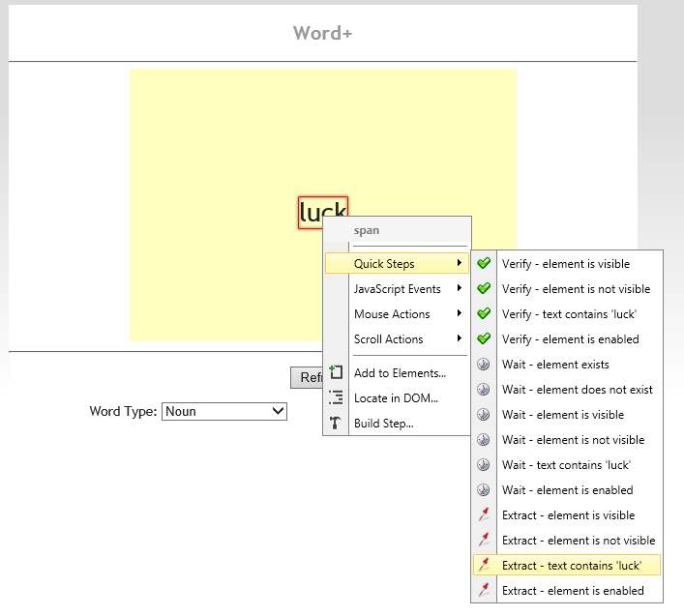Click the clock icon for 'Wait - element does not exist'
Image resolution: width=684 pixels, height=616 pixels.
pyautogui.click(x=484, y=390)
